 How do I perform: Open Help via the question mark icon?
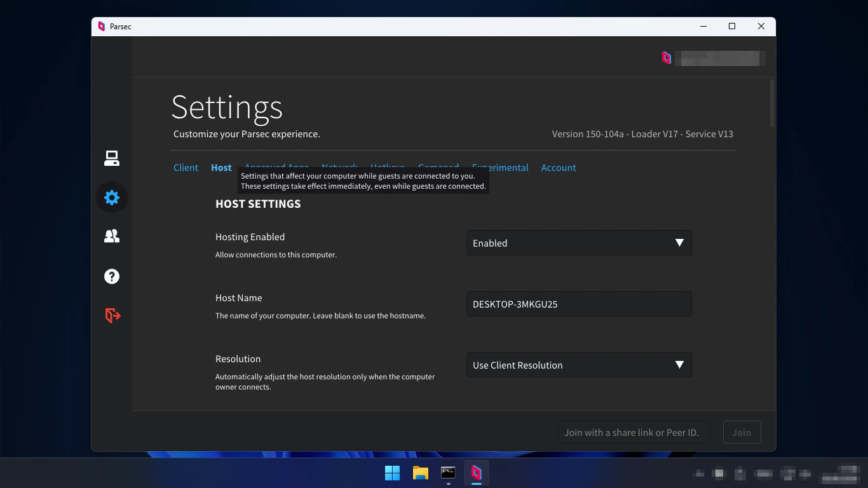click(112, 276)
